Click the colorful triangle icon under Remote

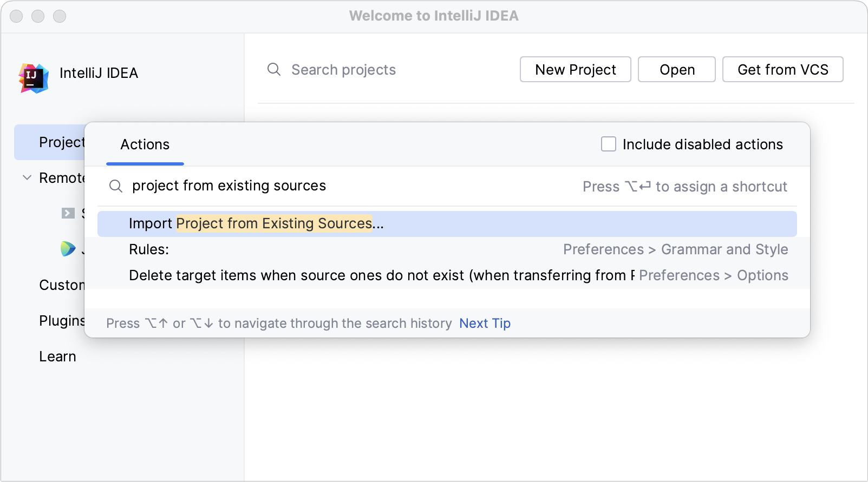coord(68,249)
